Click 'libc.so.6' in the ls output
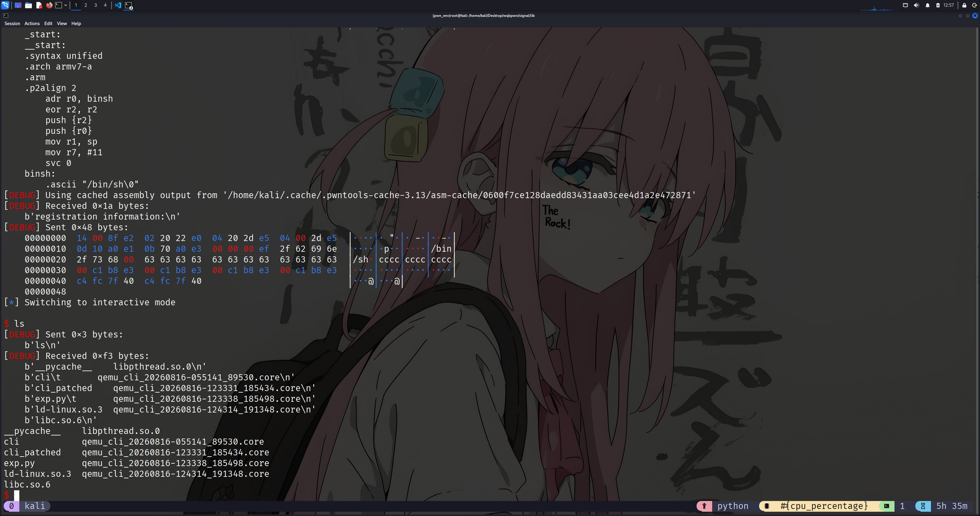The height and width of the screenshot is (516, 980). (27, 485)
